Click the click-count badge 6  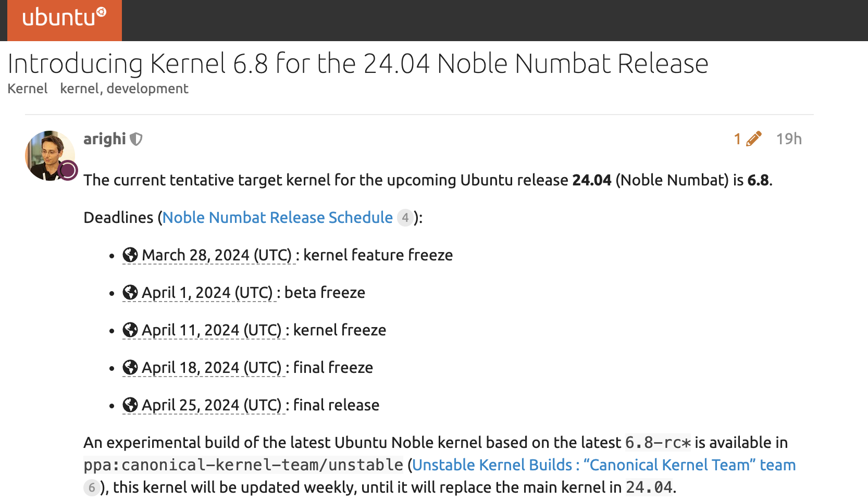92,488
